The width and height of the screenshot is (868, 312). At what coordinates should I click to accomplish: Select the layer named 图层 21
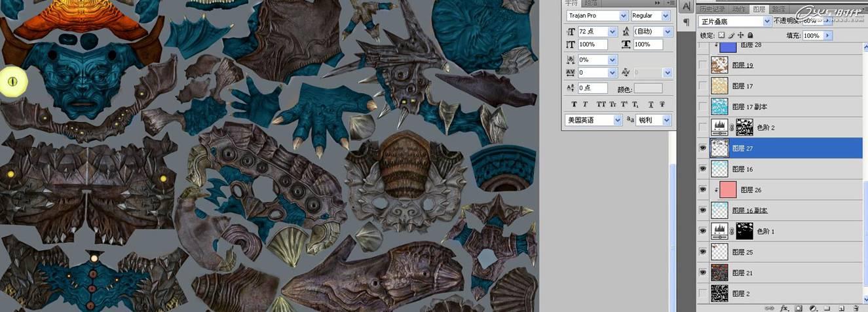pyautogui.click(x=742, y=273)
